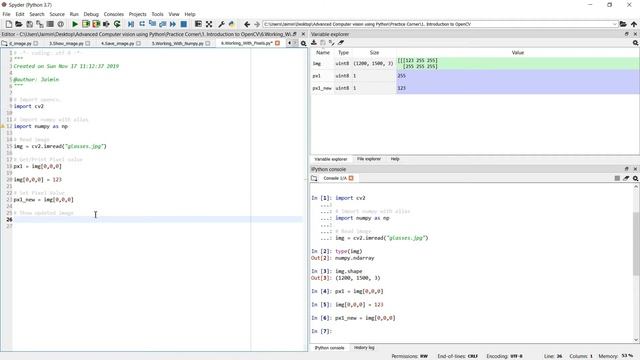Go forward to next cursor position
Viewport: 640px width, 360px height.
pyautogui.click(x=257, y=24)
